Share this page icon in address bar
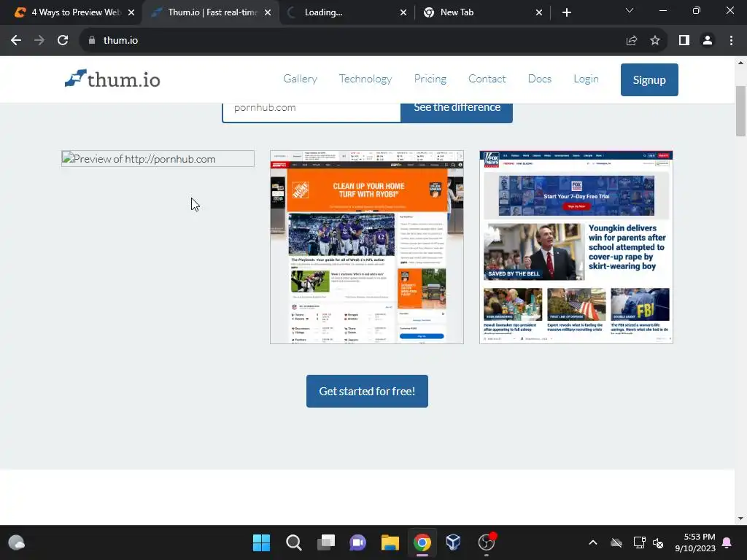The image size is (747, 560). (x=632, y=41)
